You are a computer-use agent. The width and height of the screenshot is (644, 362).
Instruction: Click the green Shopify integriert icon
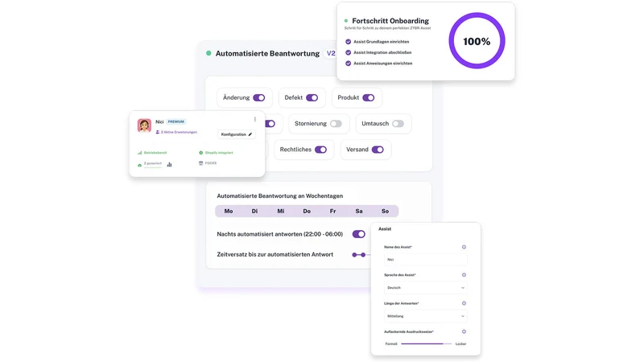pos(200,153)
